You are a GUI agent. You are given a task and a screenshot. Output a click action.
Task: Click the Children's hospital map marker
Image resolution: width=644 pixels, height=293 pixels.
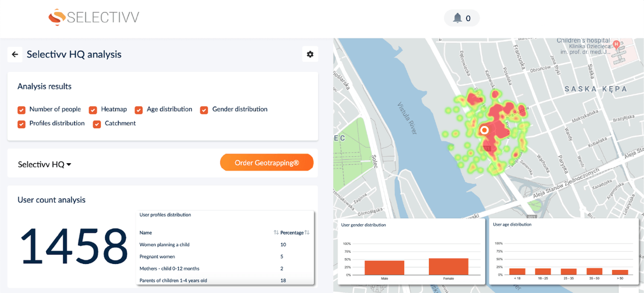616,44
